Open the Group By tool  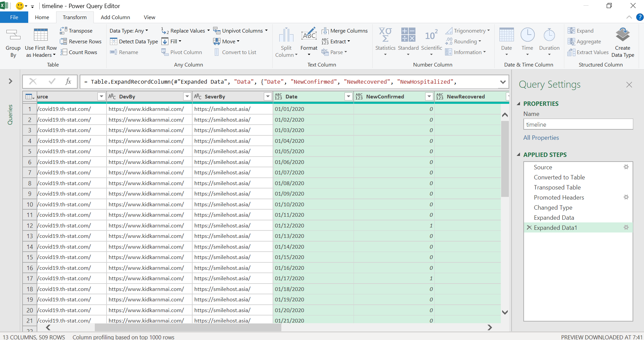coord(13,42)
